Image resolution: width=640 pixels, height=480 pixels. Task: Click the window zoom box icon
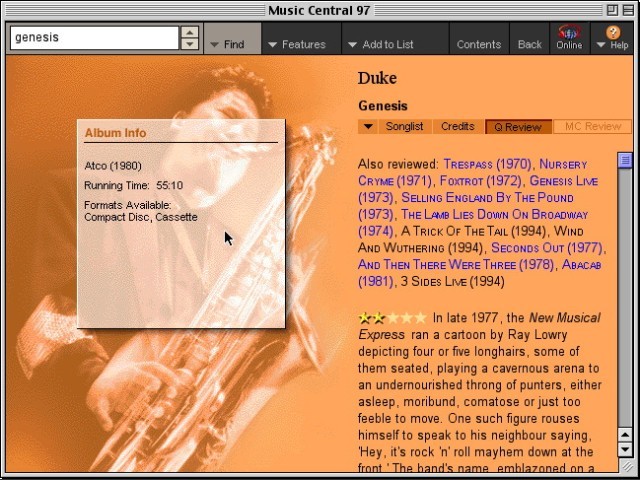pos(612,10)
